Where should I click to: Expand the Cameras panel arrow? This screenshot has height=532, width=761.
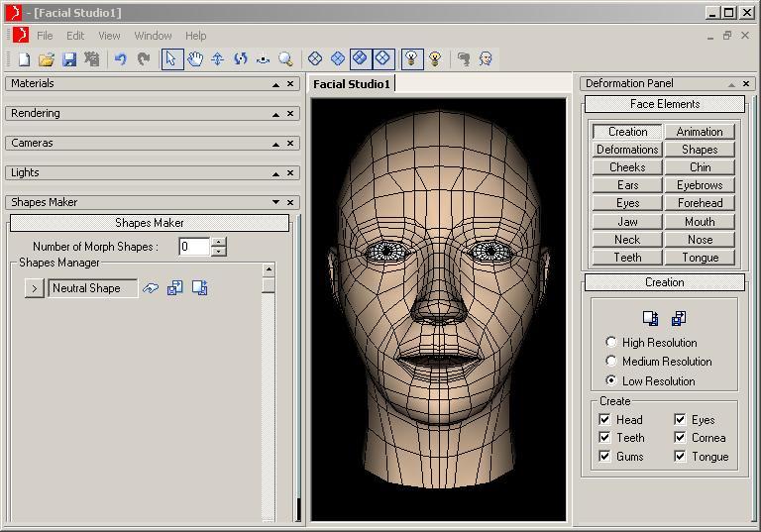pos(275,144)
